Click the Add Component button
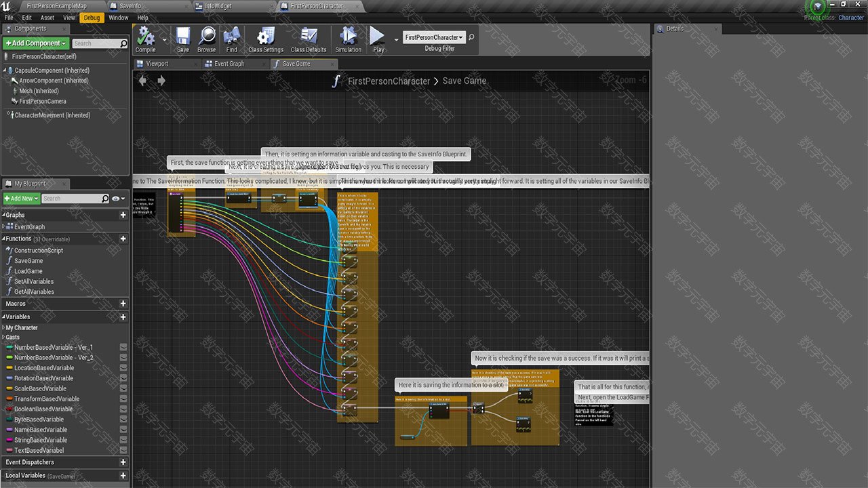 36,43
